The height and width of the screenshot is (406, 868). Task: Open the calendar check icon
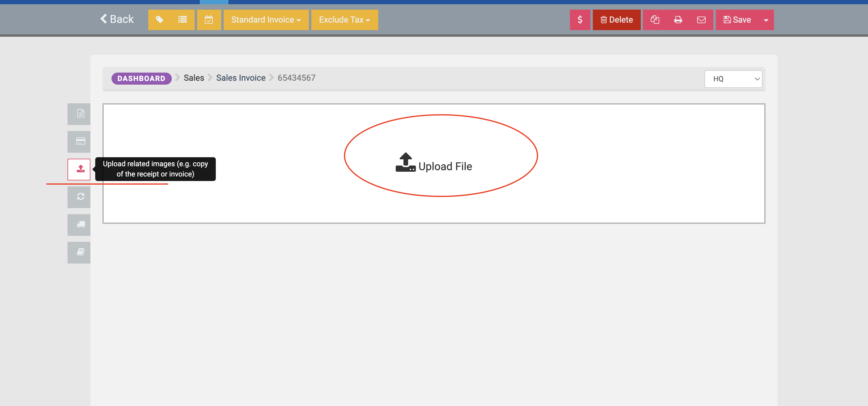pyautogui.click(x=209, y=20)
